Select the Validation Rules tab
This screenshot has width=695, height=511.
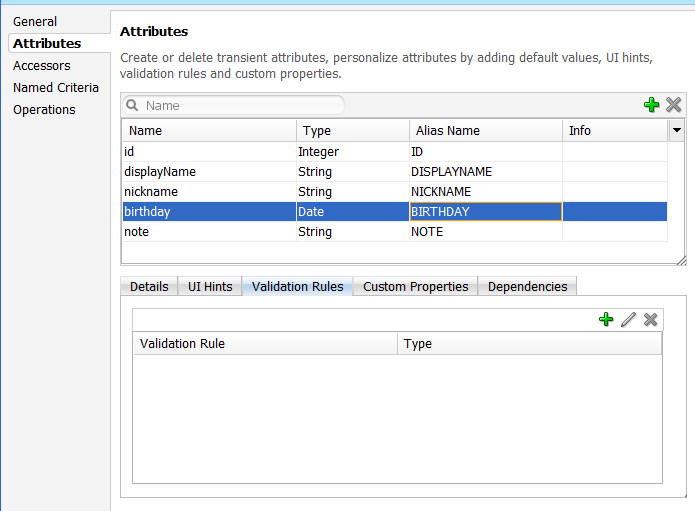click(x=297, y=286)
